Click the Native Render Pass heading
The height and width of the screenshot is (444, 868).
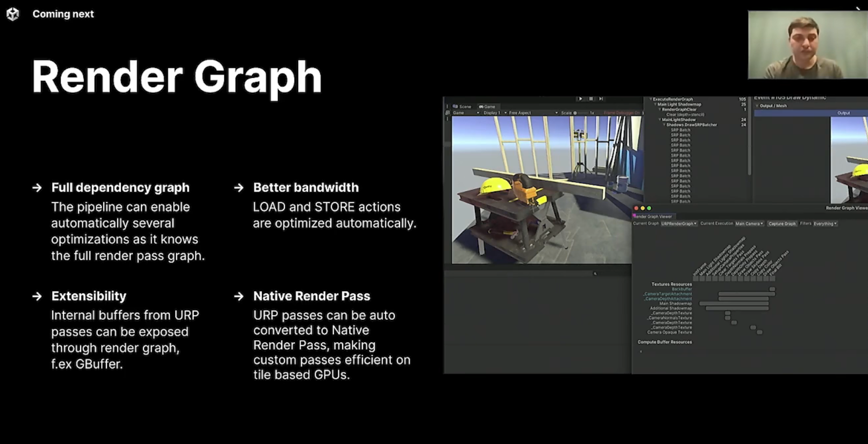[312, 297]
